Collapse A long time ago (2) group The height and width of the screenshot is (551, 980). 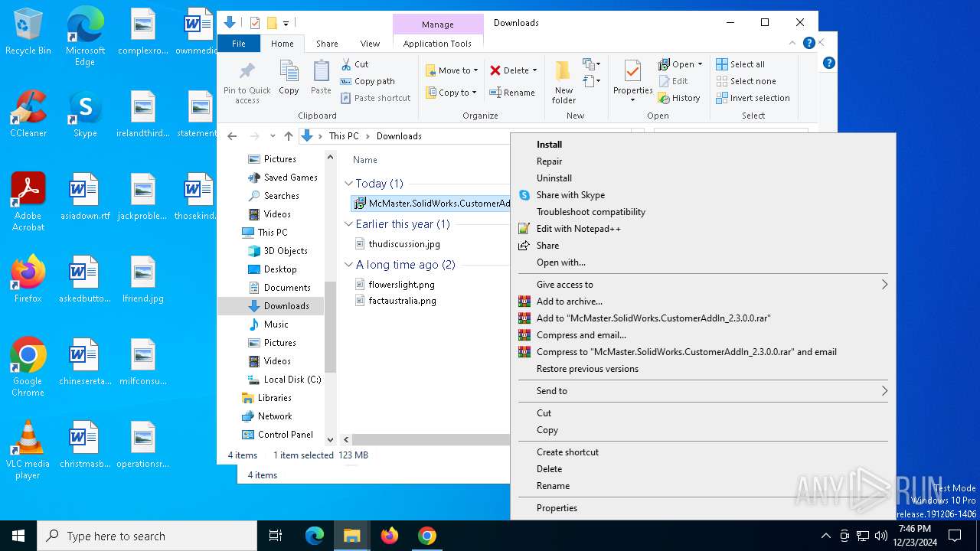348,265
